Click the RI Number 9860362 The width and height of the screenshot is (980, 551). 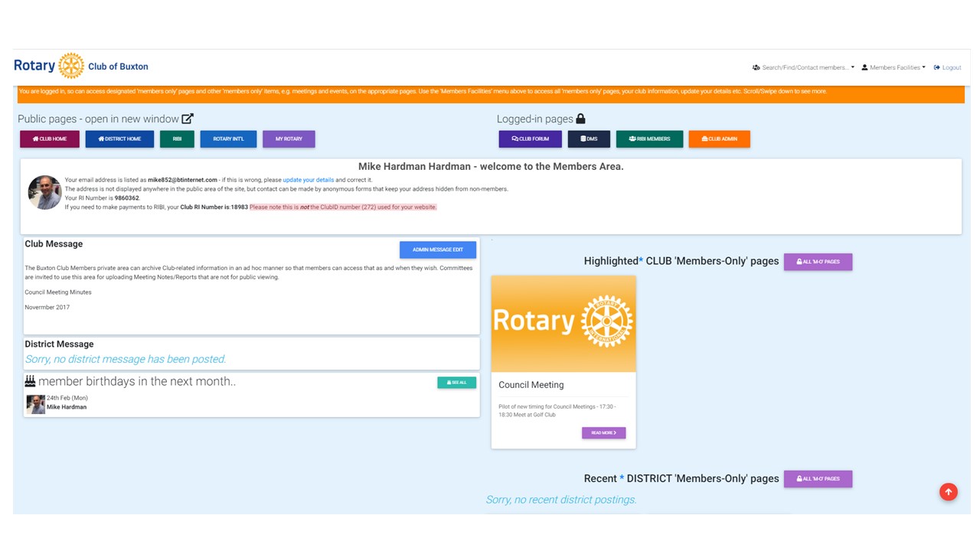tap(127, 198)
